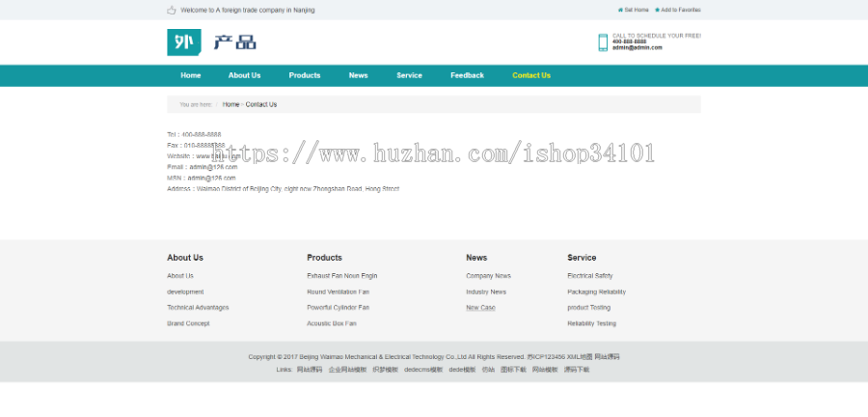Open the Products navigation menu item
This screenshot has height=417, width=868.
304,75
